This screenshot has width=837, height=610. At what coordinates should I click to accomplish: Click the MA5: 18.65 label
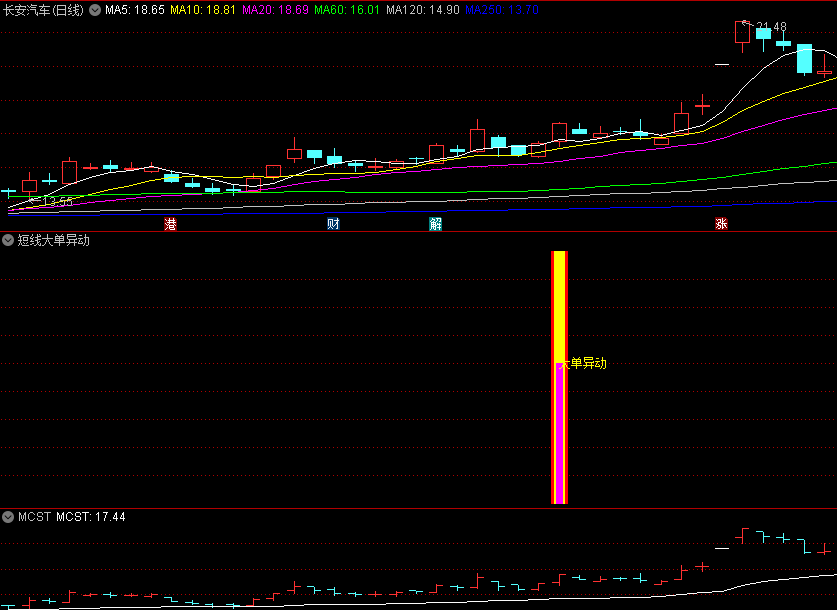[135, 10]
